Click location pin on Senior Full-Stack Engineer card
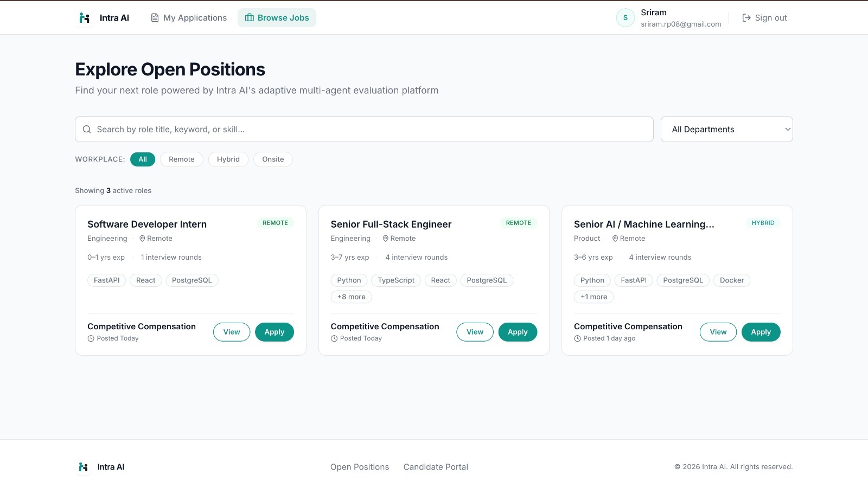Viewport: 868px width, 494px height. (386, 239)
